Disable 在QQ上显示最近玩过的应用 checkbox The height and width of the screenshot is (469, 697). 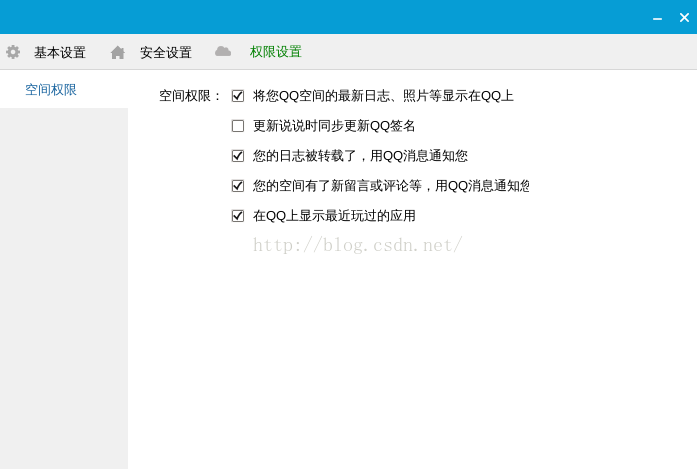click(238, 216)
